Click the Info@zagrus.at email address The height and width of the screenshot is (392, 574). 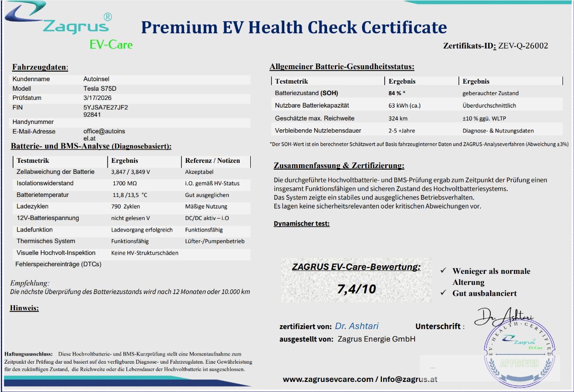pyautogui.click(x=409, y=379)
